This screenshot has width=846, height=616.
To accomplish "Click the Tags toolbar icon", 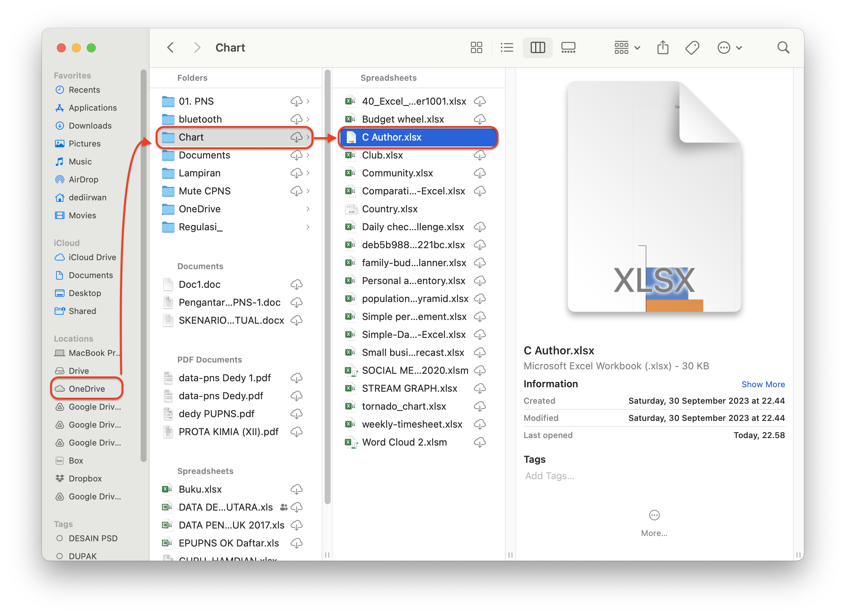I will click(x=692, y=47).
